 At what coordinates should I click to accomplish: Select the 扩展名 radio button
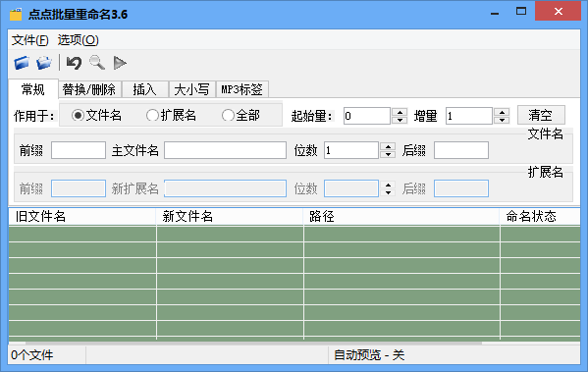[x=152, y=115]
